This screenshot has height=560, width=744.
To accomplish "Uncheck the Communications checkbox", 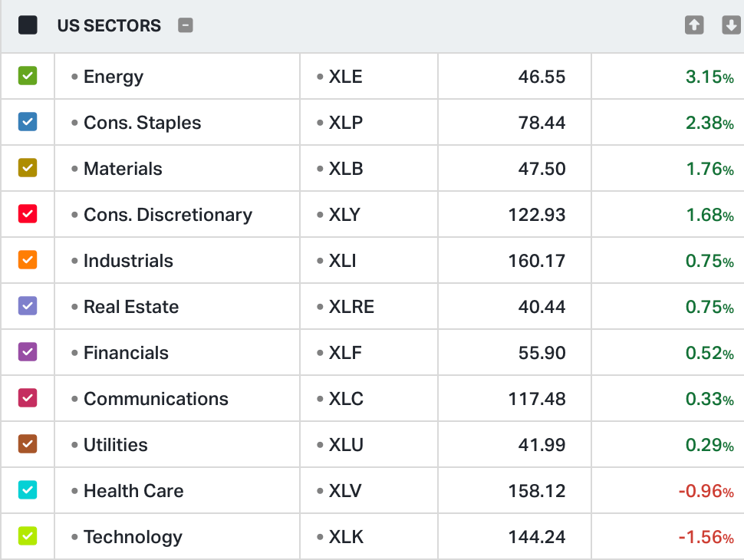I will (28, 398).
